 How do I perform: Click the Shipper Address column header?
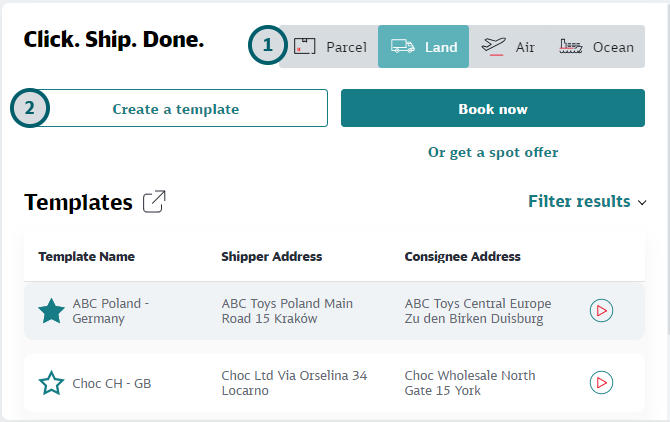pos(271,257)
